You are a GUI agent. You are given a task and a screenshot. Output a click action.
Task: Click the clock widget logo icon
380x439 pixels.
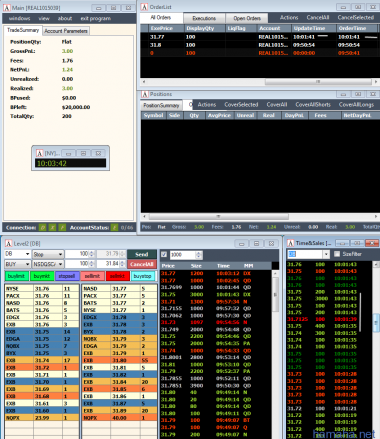[x=39, y=153]
